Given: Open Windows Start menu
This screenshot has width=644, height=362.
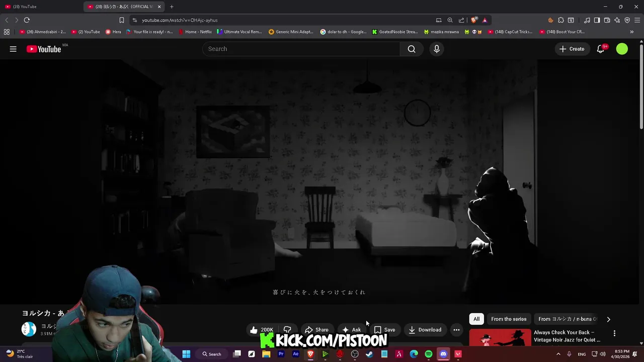Looking at the screenshot, I should point(186,354).
